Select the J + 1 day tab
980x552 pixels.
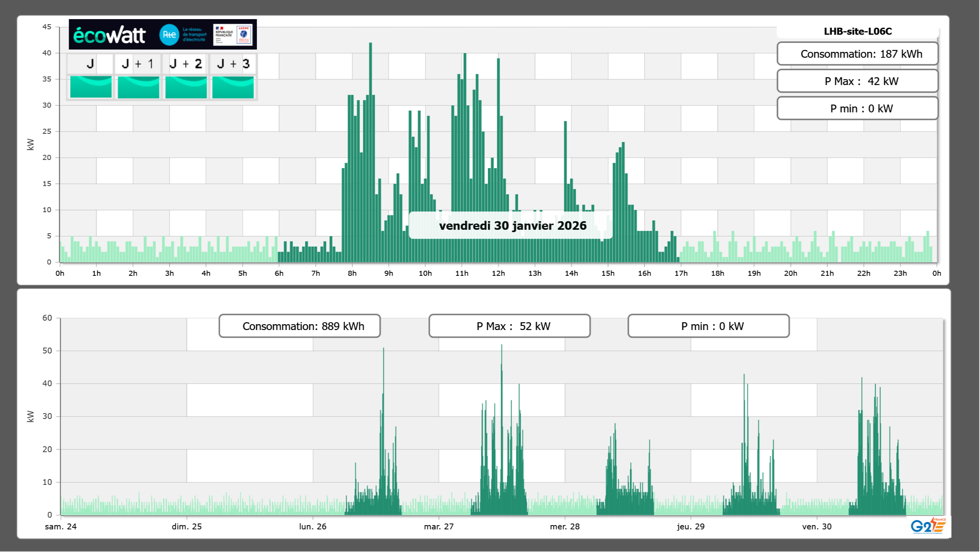pos(138,64)
